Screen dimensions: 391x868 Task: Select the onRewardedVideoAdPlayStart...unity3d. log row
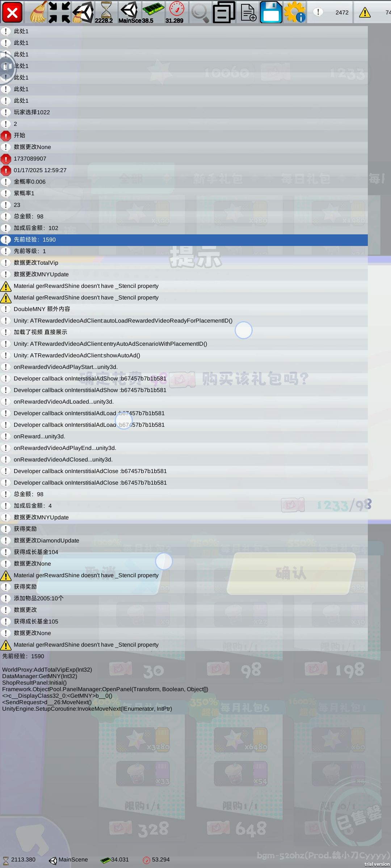[184, 367]
